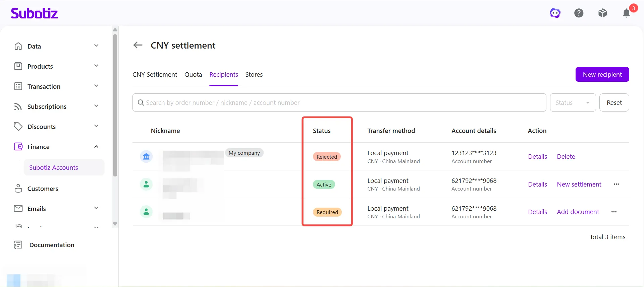
Task: Open more options for the Active recipient
Action: pos(616,184)
